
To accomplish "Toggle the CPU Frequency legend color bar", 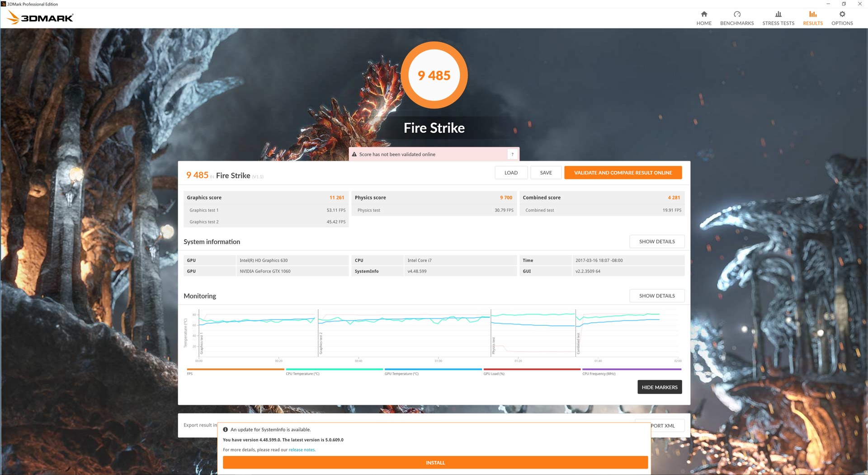I will 632,369.
